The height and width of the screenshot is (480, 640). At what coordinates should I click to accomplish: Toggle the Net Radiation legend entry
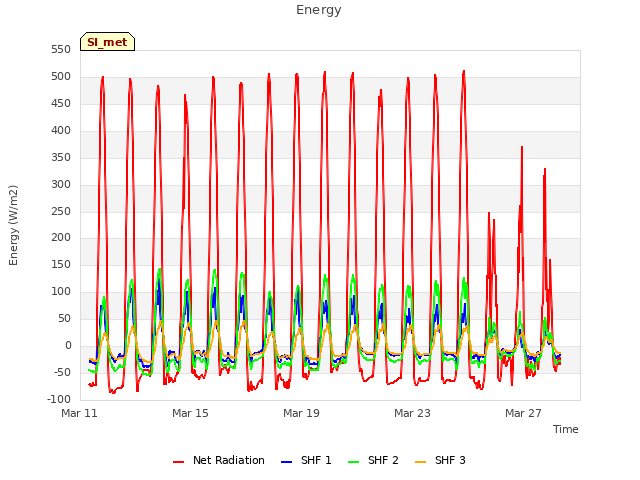[x=219, y=460]
